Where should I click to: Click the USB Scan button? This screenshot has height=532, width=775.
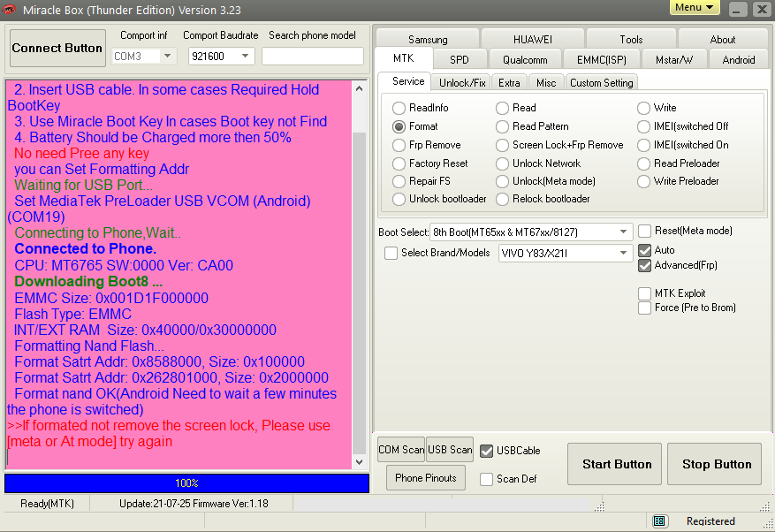450,450
